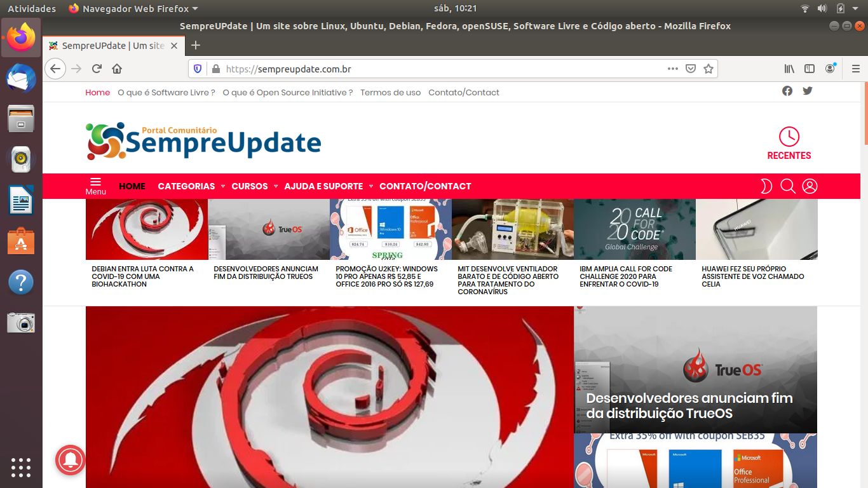Open a new tab with the plus button
The height and width of the screenshot is (488, 868).
[x=196, y=45]
